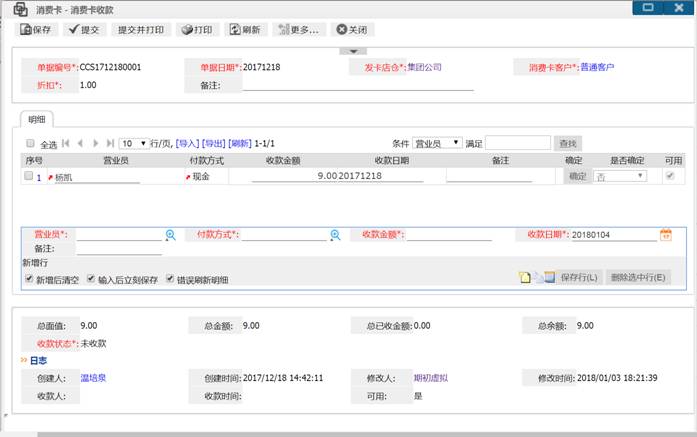Click the 刷新 (Refresh) toolbar button
The height and width of the screenshot is (437, 697).
[x=247, y=29]
